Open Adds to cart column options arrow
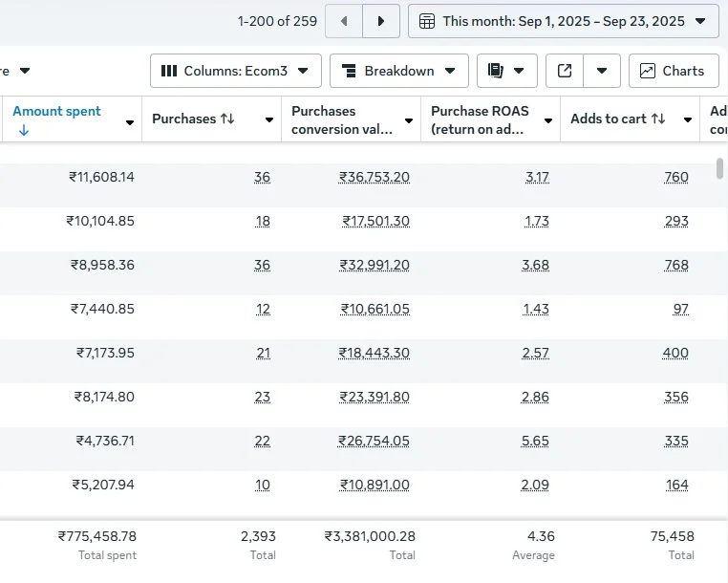Image resolution: width=728 pixels, height=583 pixels. [688, 120]
